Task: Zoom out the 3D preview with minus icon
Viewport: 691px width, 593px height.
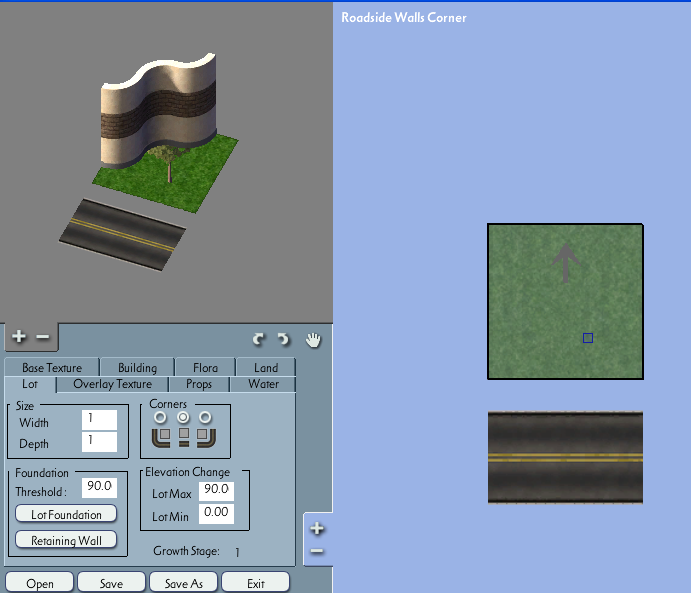Action: point(43,337)
